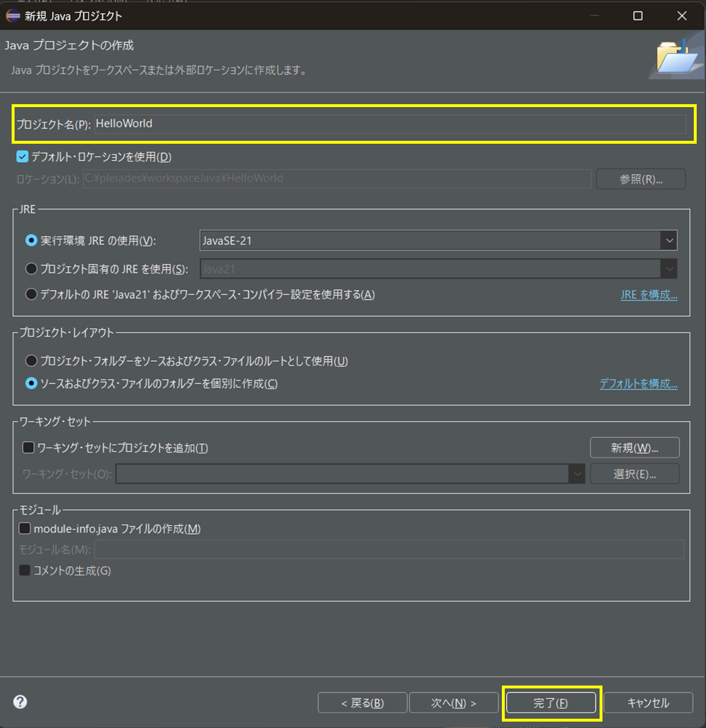The height and width of the screenshot is (728, 706).
Task: Click the キャンセル button
Action: [648, 703]
